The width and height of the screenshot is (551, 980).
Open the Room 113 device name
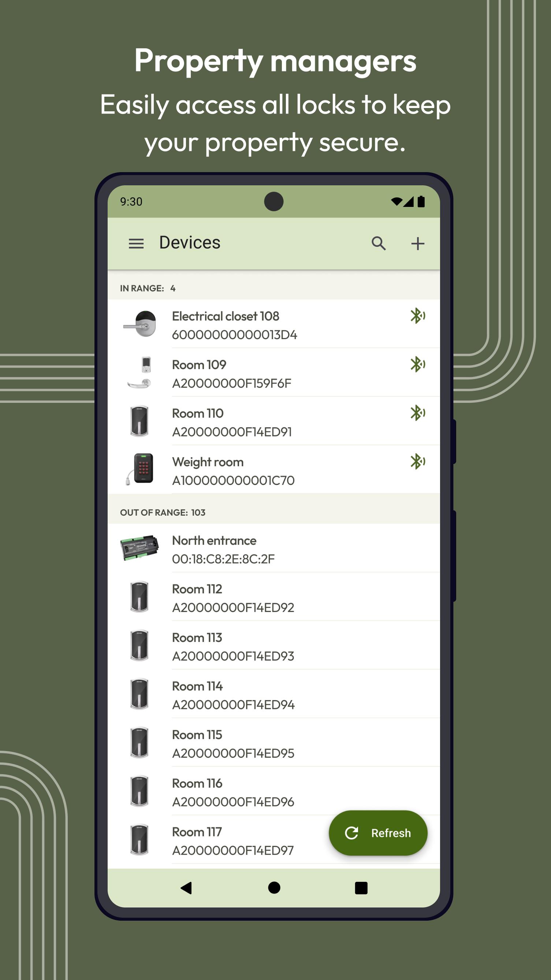tap(197, 638)
